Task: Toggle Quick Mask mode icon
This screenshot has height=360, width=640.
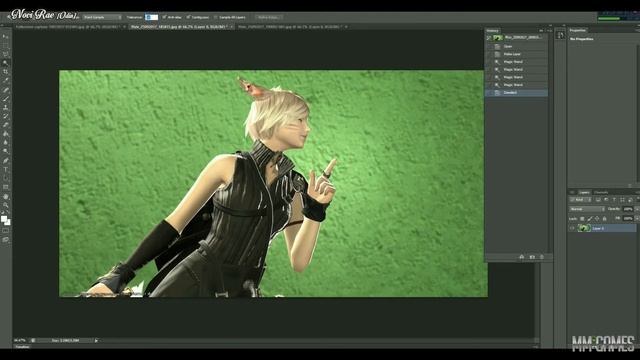Action: (5, 231)
